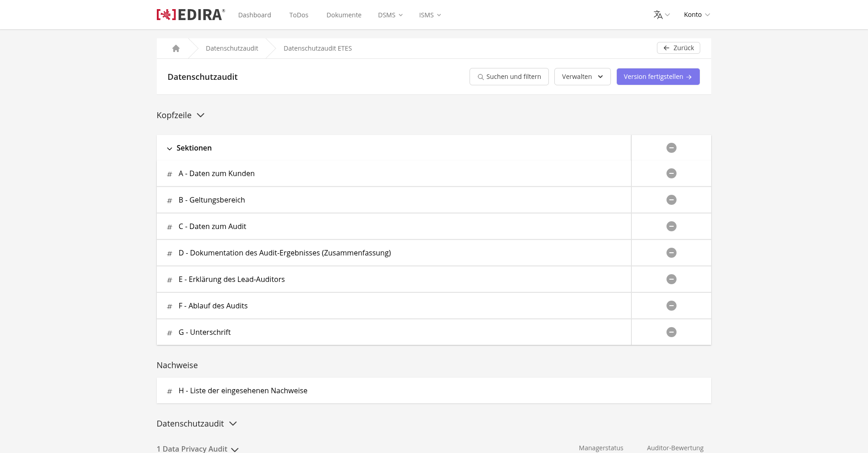Click hash icon beside C - Daten zum Audit
This screenshot has width=868, height=453.
pos(170,227)
